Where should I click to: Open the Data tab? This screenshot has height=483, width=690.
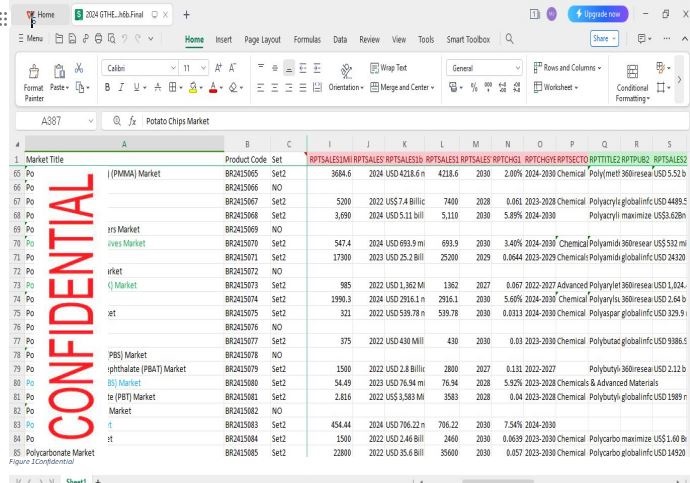point(340,40)
